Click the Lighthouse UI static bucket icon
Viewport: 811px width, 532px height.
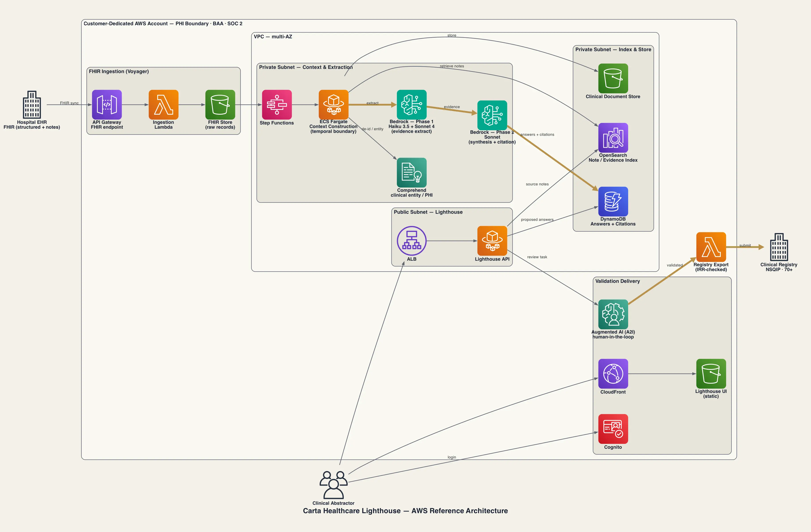[x=711, y=374]
